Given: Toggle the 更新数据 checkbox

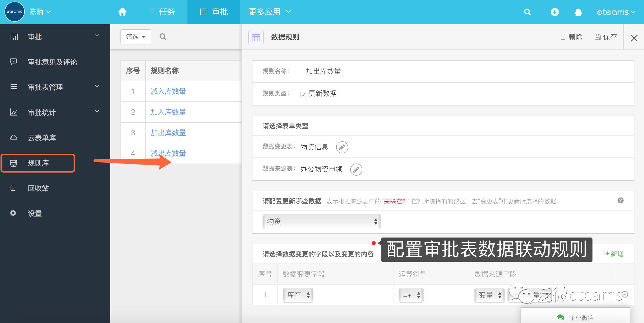Looking at the screenshot, I should pos(303,95).
